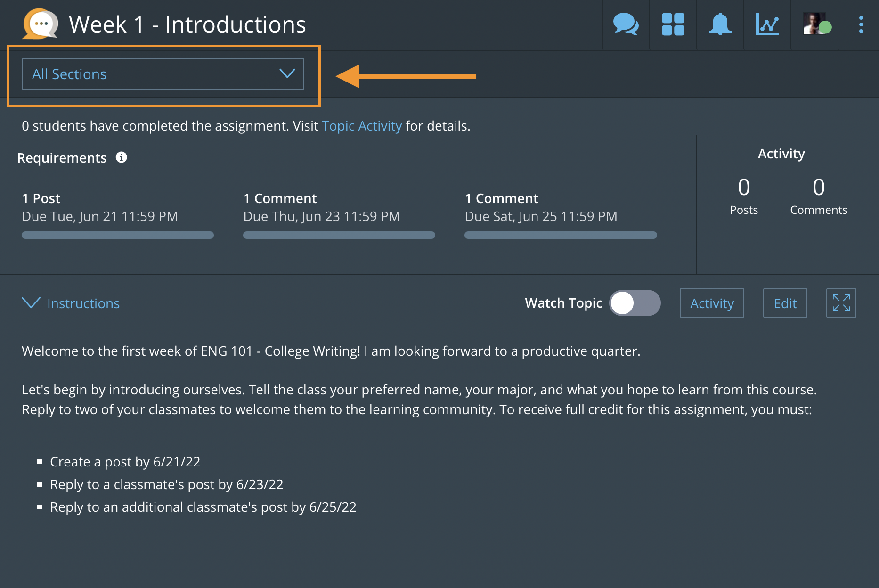Screen dimensions: 879x588
Task: Click the Thu Jun 23 comment progress bar
Action: 339,235
